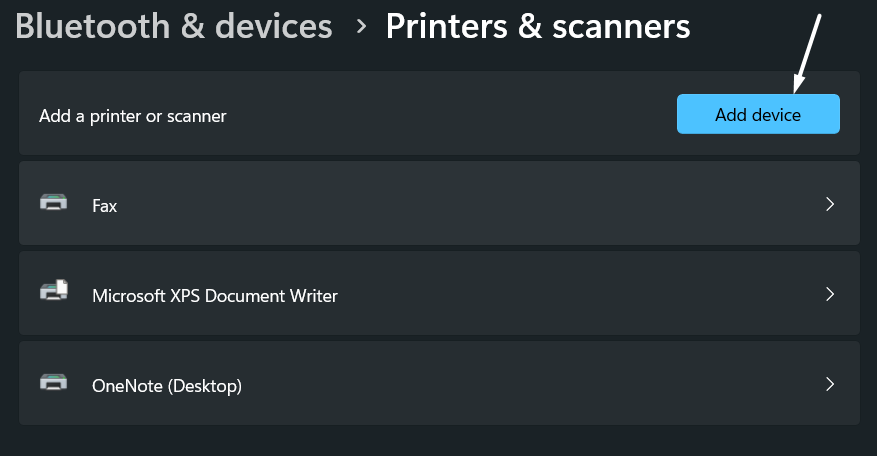The image size is (877, 456).
Task: Open the Fax device label
Action: 105,206
